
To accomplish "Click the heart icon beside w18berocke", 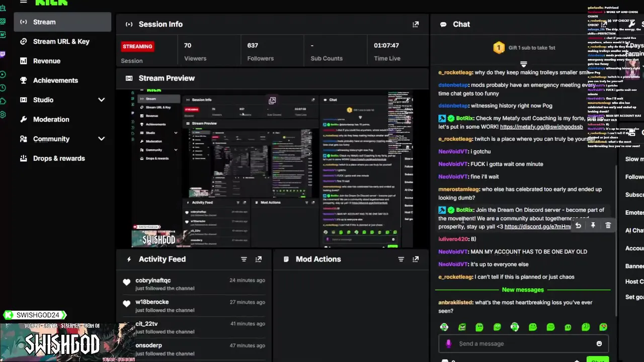I will 127,304.
